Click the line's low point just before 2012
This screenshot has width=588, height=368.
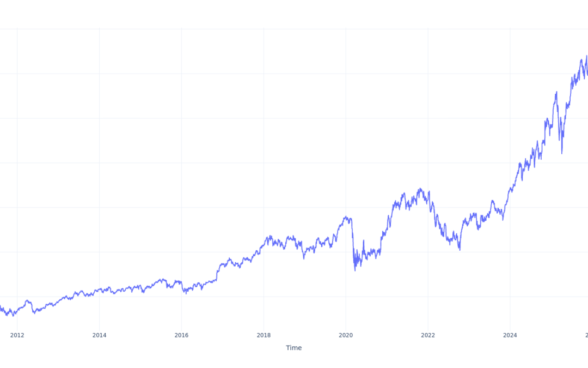[x=14, y=315]
